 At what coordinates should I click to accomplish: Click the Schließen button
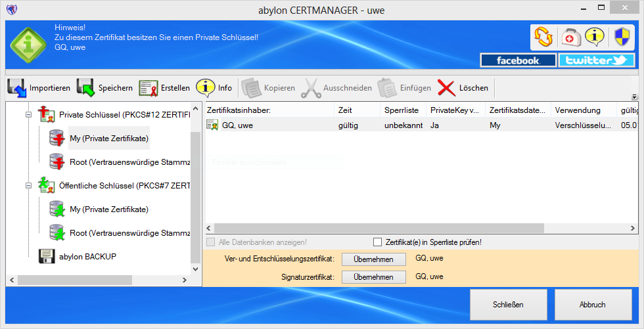(509, 305)
